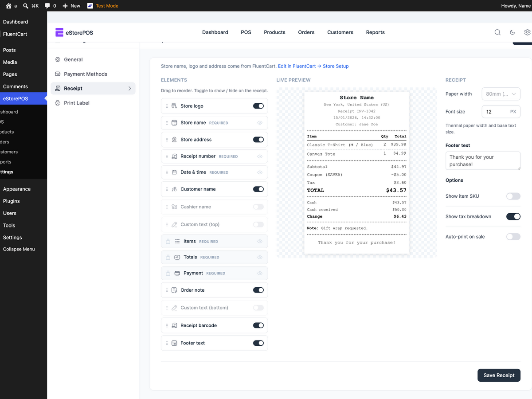The height and width of the screenshot is (399, 532).
Task: Toggle dark mode moon icon
Action: 512,32
